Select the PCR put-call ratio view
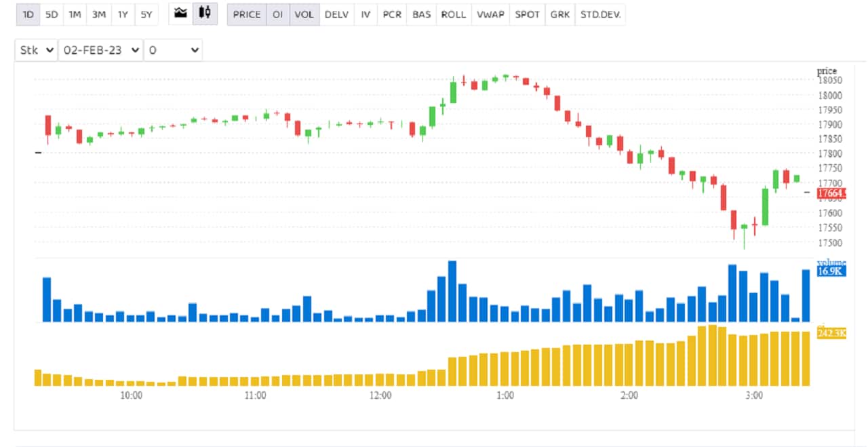This screenshot has height=447, width=868. 393,14
